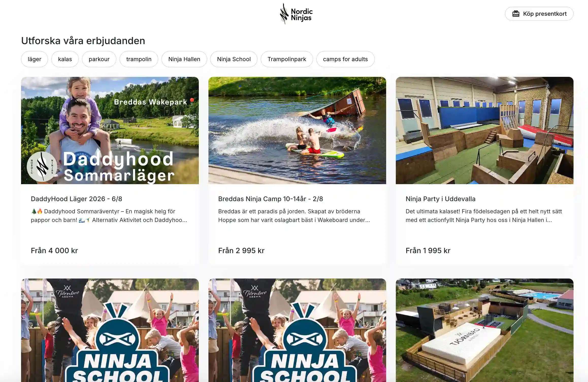Open Ninja Party i Uddevalla title

point(440,199)
